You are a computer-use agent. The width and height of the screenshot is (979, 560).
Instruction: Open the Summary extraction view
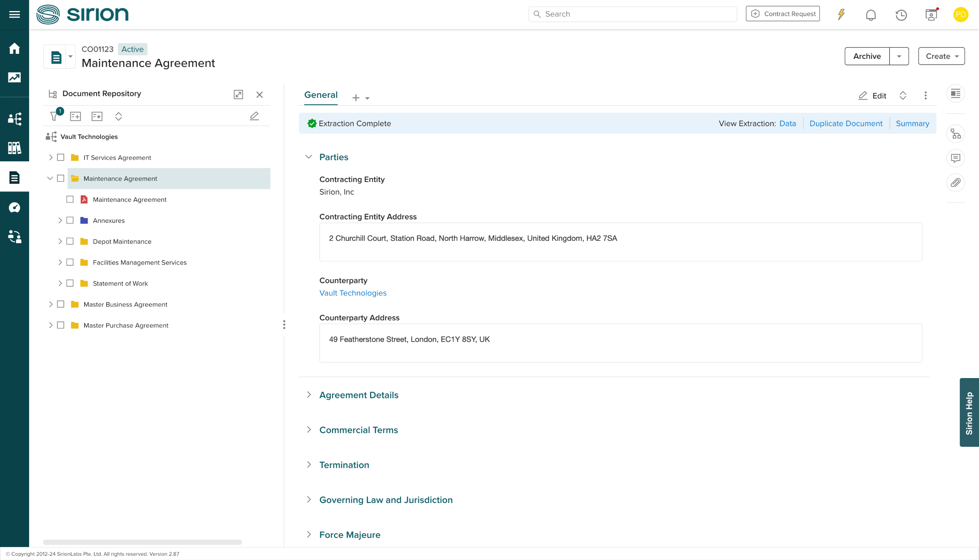coord(912,123)
